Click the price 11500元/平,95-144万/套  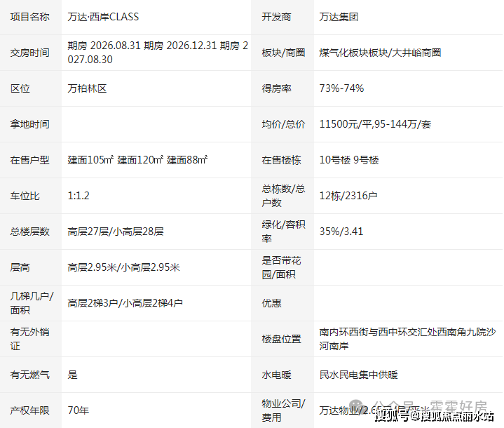coord(375,124)
